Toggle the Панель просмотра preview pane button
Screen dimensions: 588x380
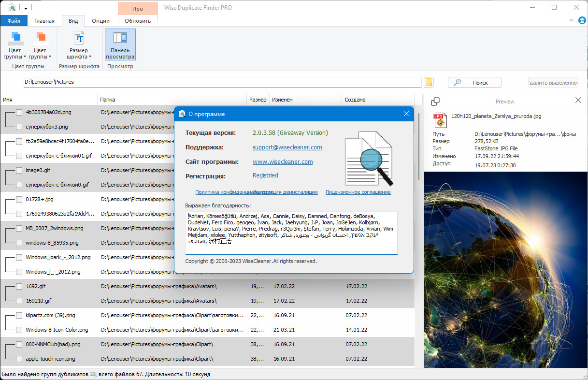pos(120,44)
